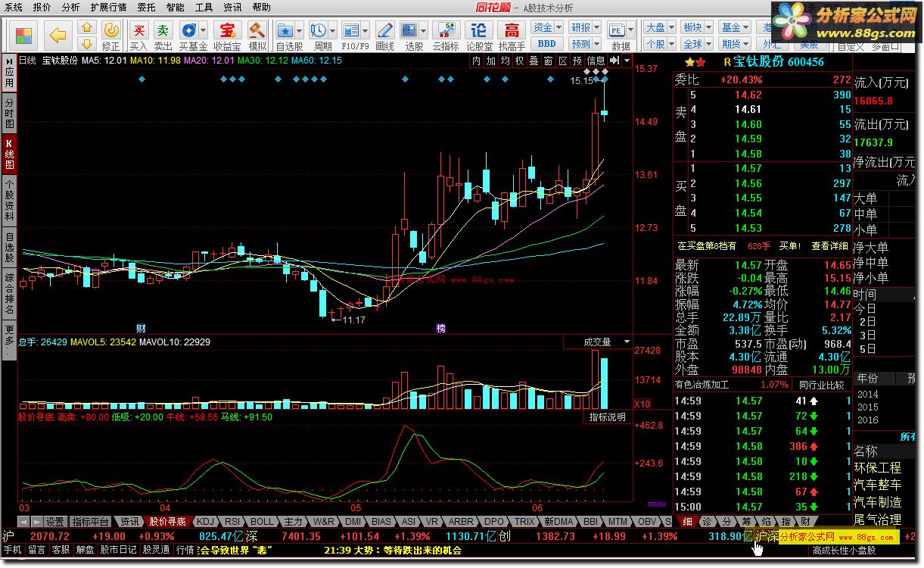Open the F10/F9 info icon
The image size is (924, 568).
(350, 30)
